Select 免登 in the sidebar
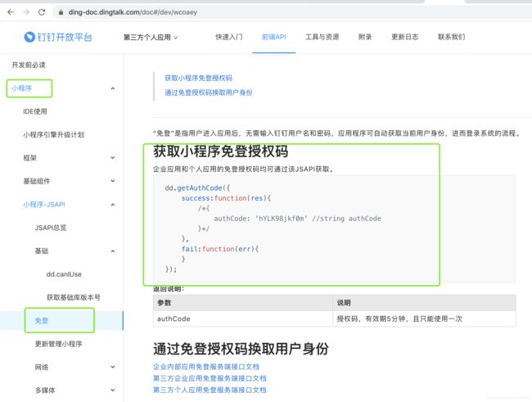This screenshot has width=532, height=402. click(x=42, y=320)
